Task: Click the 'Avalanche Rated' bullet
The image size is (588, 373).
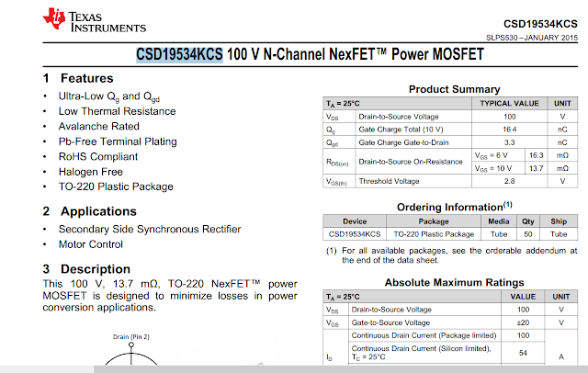Action: (x=98, y=127)
